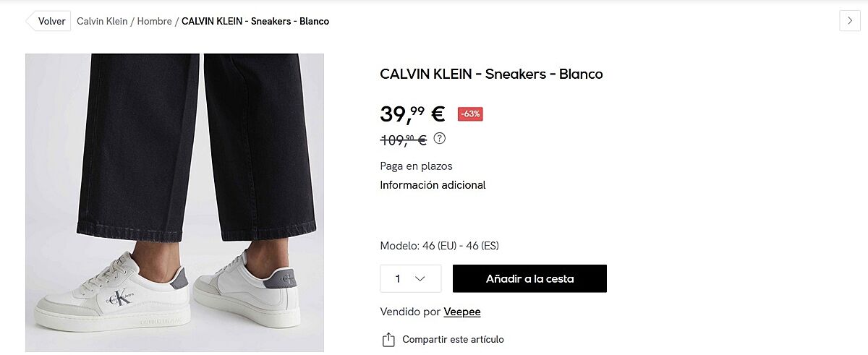Click the product title heading
This screenshot has width=868, height=355.
(491, 74)
